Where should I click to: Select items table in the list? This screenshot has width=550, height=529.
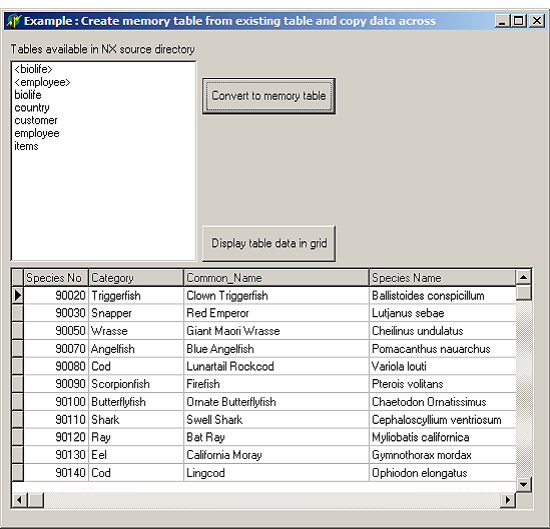26,146
